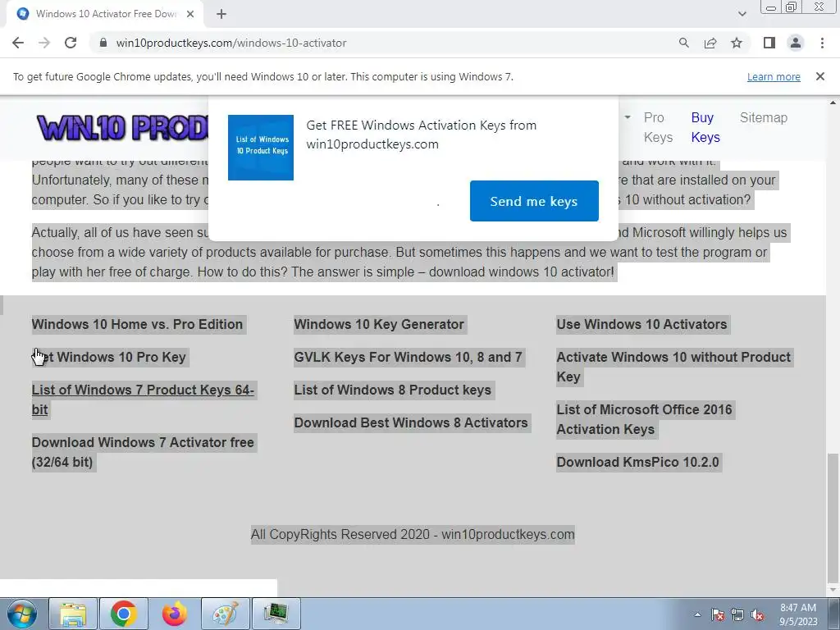Share this page using the share icon
The height and width of the screenshot is (630, 840).
point(710,43)
